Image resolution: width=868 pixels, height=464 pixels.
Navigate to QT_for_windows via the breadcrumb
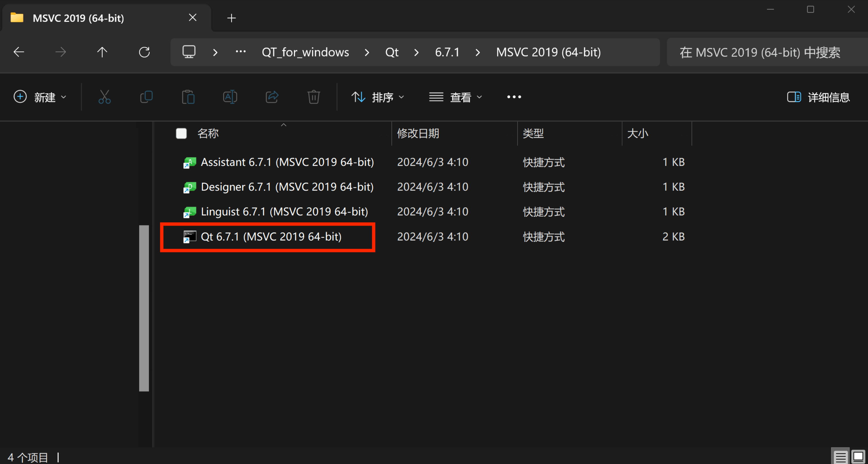(x=305, y=52)
